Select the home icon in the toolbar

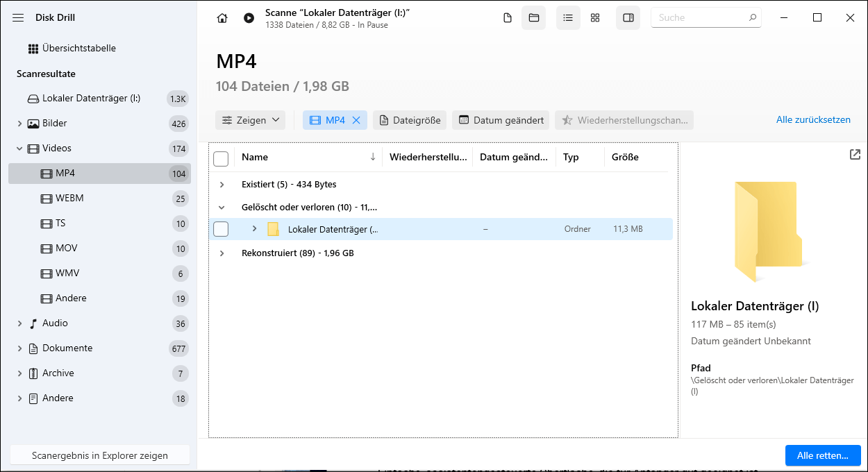pyautogui.click(x=222, y=17)
